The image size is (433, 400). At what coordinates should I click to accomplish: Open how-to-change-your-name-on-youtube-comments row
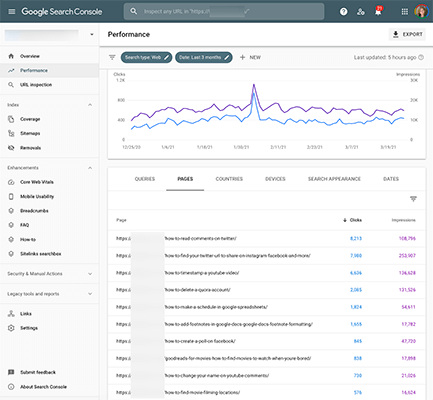[x=267, y=375]
